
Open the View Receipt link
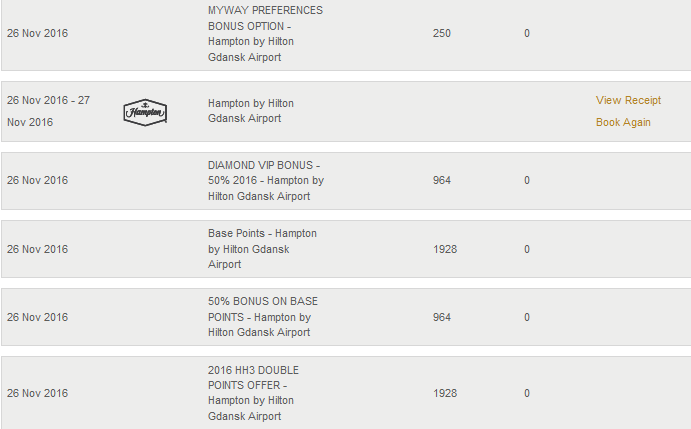coord(628,101)
